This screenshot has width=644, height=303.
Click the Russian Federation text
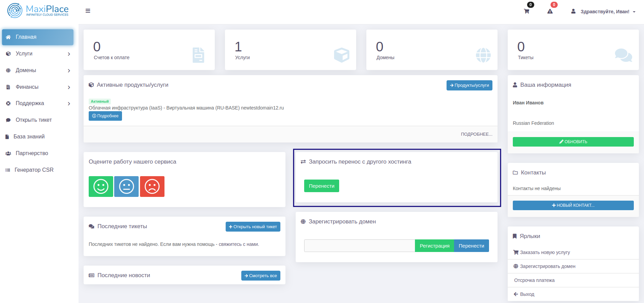[x=533, y=123]
